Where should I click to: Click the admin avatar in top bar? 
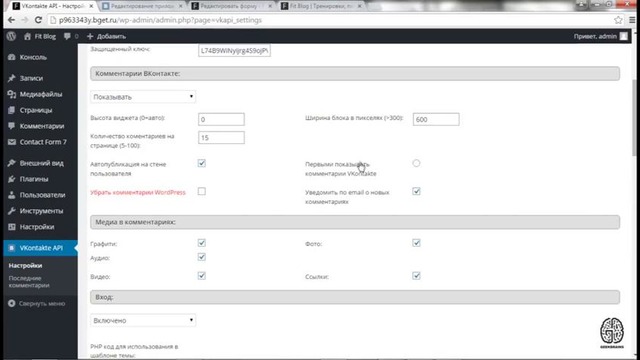[624, 36]
